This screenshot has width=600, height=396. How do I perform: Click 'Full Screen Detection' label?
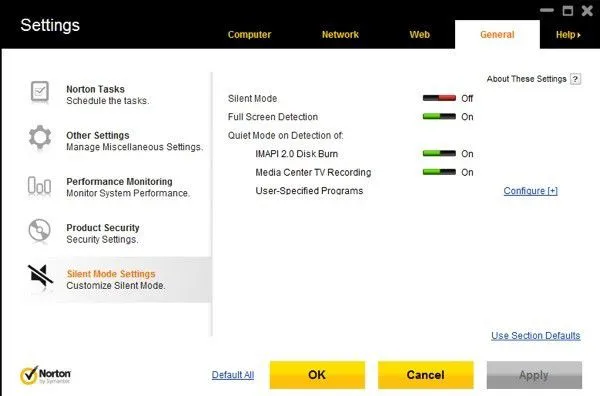click(273, 117)
